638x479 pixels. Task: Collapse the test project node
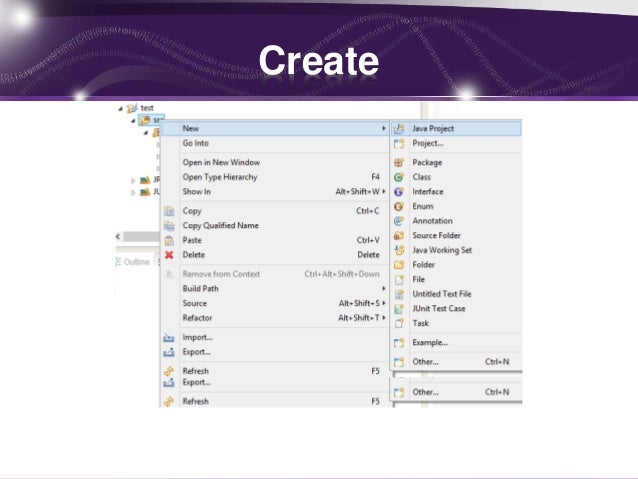120,109
